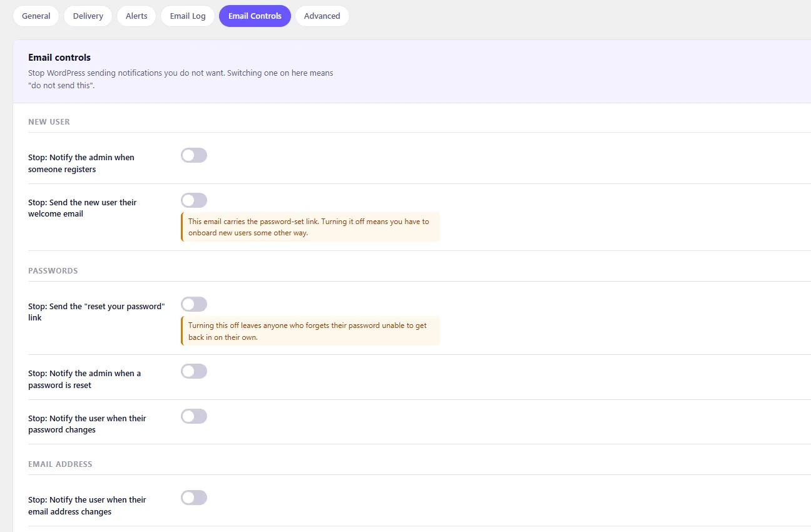The image size is (811, 532).
Task: Click label 'Stop: Send the "reset your password" link'
Action: (96, 312)
